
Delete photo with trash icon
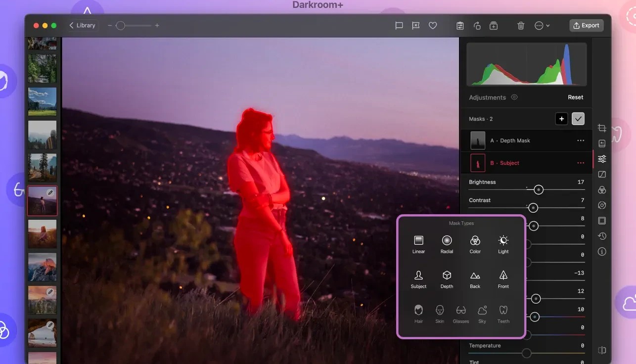coord(521,26)
